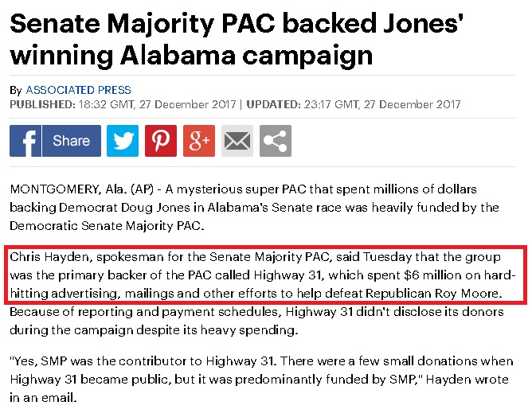Pin this article on Pinterest
532x417 pixels.
[x=160, y=141]
